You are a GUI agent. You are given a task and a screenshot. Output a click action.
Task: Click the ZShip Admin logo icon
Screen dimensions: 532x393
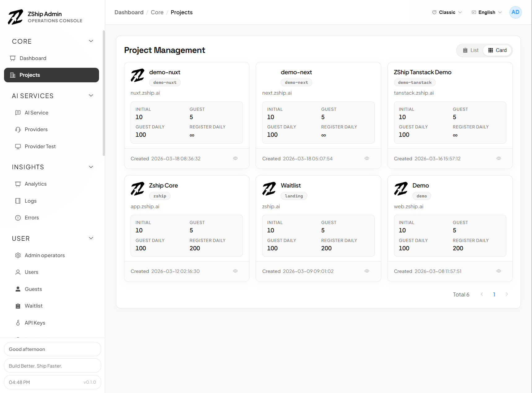click(x=15, y=17)
